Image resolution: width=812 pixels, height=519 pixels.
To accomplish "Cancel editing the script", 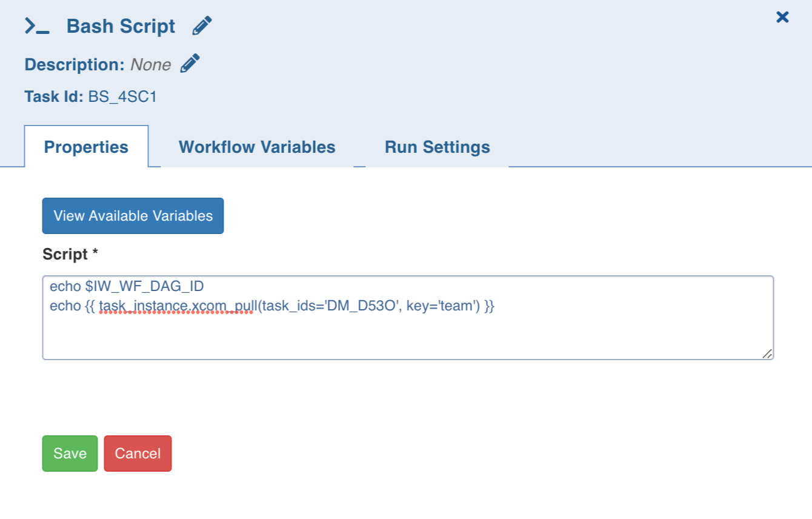I will point(138,454).
